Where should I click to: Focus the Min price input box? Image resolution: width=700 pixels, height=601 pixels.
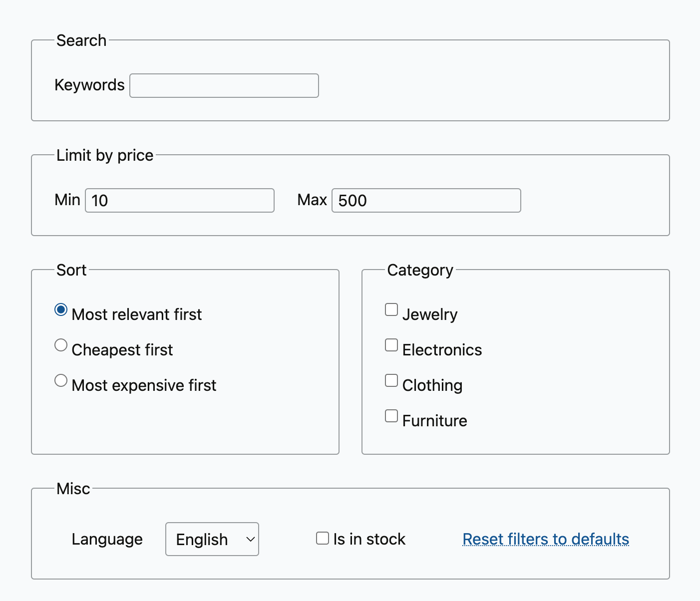click(180, 201)
